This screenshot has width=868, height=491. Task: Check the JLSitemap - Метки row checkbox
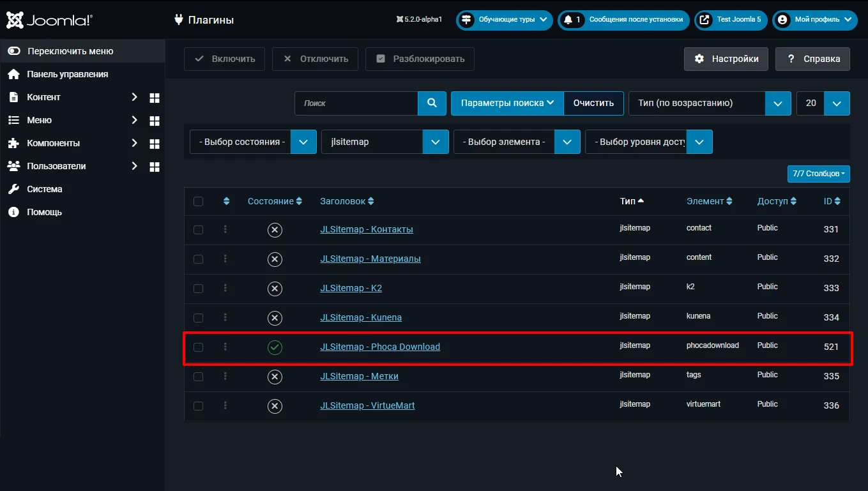click(198, 377)
